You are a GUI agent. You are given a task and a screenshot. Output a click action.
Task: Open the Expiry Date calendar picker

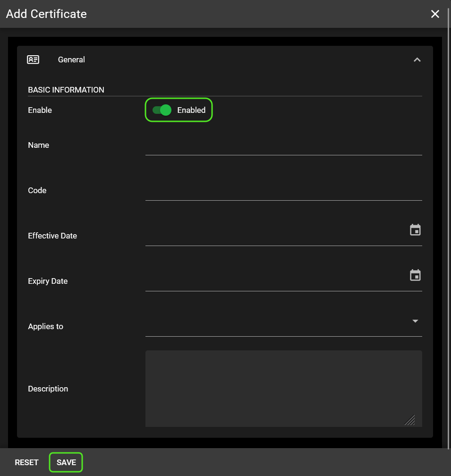click(x=415, y=275)
